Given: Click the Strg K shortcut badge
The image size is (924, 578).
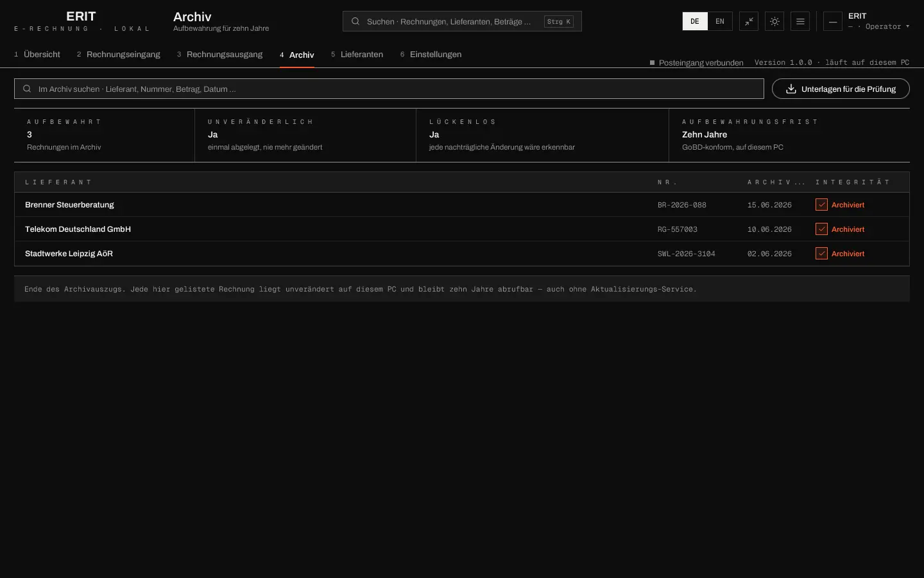Looking at the screenshot, I should pyautogui.click(x=559, y=21).
